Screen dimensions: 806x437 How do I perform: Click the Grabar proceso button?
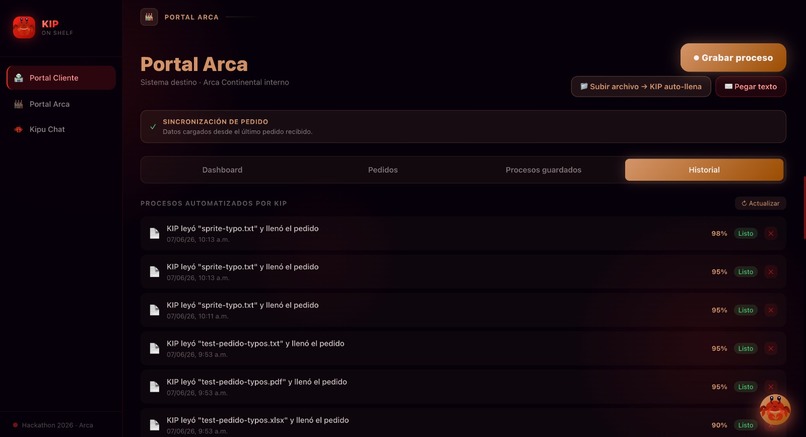(733, 58)
